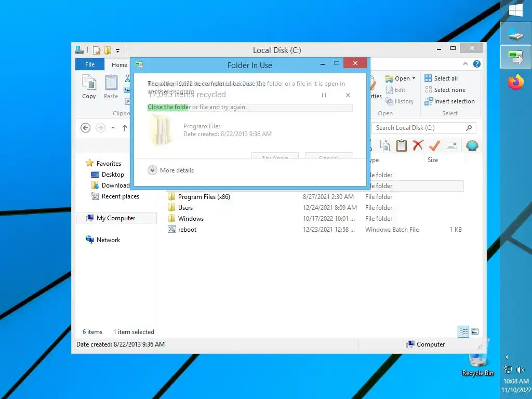Image resolution: width=532 pixels, height=399 pixels.
Task: Click the Folder In Use dialog title icon
Action: coord(139,64)
